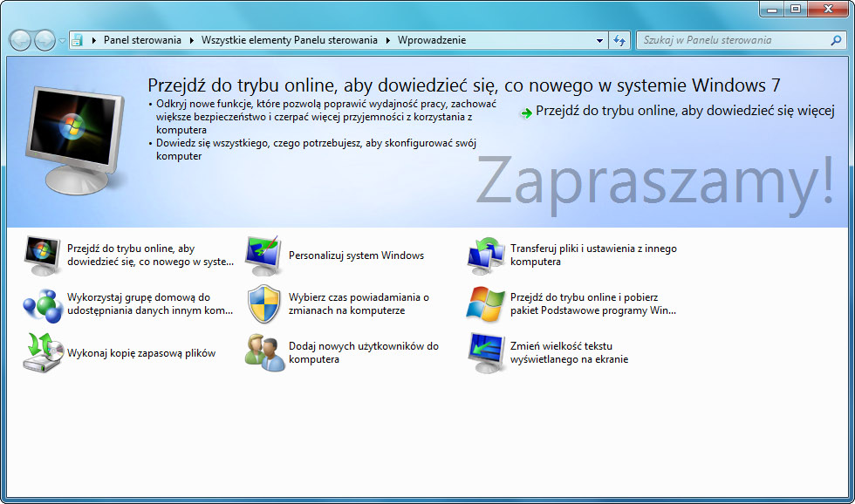
Task: Click the Windows 7 monitor icon for going online
Action: click(x=43, y=255)
